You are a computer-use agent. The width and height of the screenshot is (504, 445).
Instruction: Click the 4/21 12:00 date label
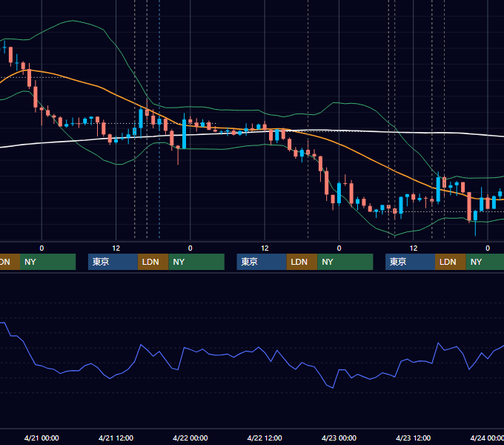[x=116, y=438]
